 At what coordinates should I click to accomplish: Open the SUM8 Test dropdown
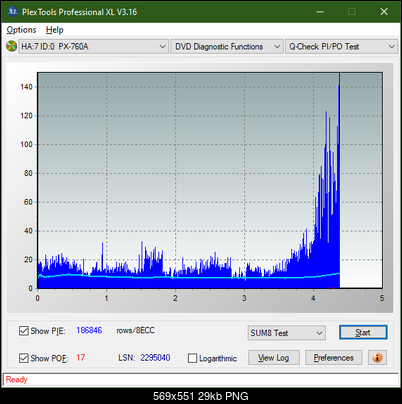point(287,333)
